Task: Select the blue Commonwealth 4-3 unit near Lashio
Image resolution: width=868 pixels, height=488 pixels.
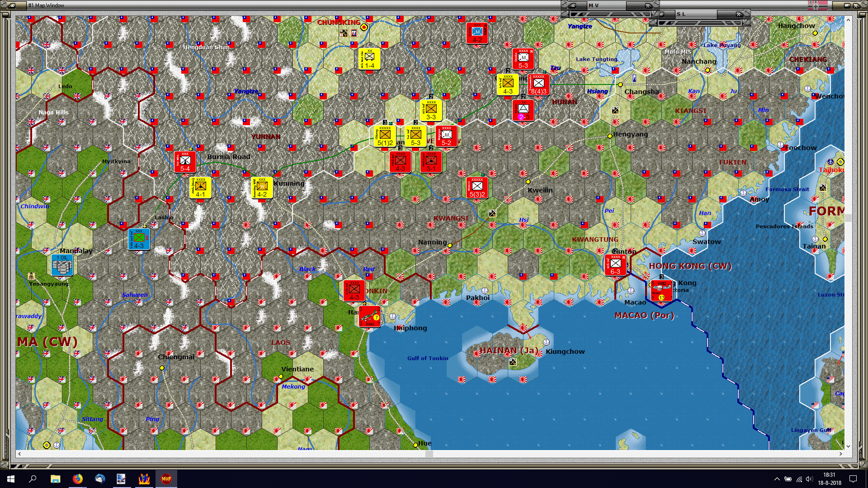Action: point(139,239)
